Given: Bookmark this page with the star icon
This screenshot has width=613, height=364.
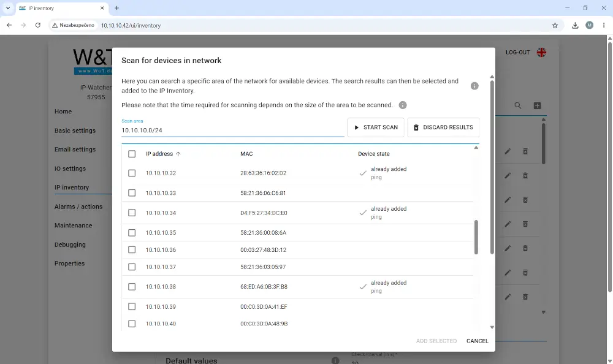Looking at the screenshot, I should point(555,25).
